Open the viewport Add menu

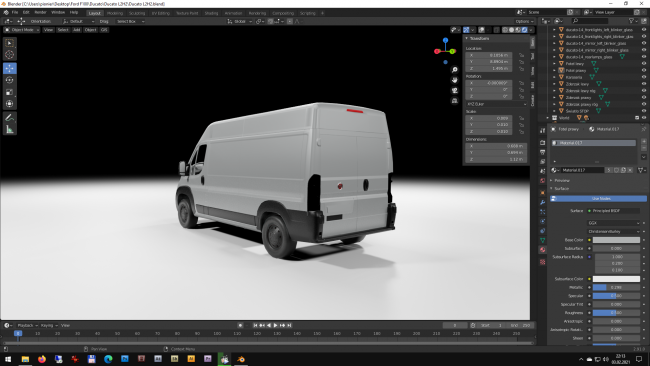pos(77,30)
